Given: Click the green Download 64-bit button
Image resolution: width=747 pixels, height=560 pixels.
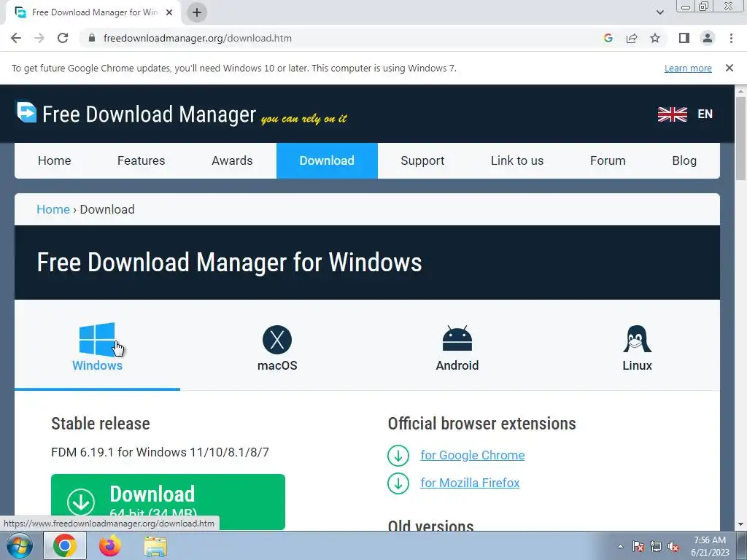Looking at the screenshot, I should coord(168,502).
